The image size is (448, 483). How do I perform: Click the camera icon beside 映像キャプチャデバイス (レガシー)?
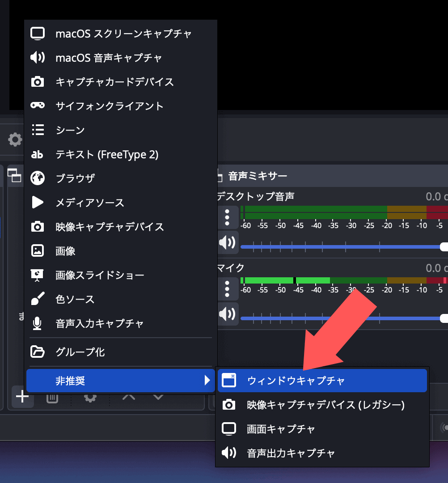pos(229,404)
